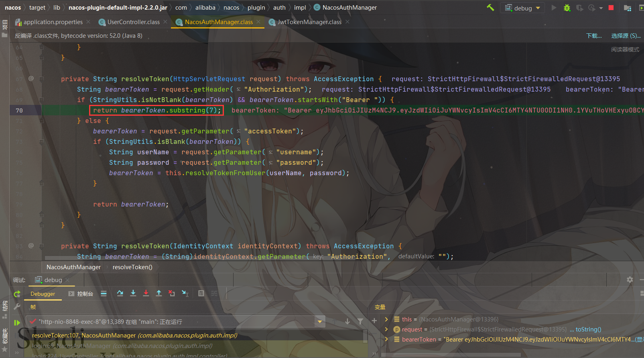Open the 结构 structure side panel
This screenshot has width=644, height=358.
[x=5, y=310]
